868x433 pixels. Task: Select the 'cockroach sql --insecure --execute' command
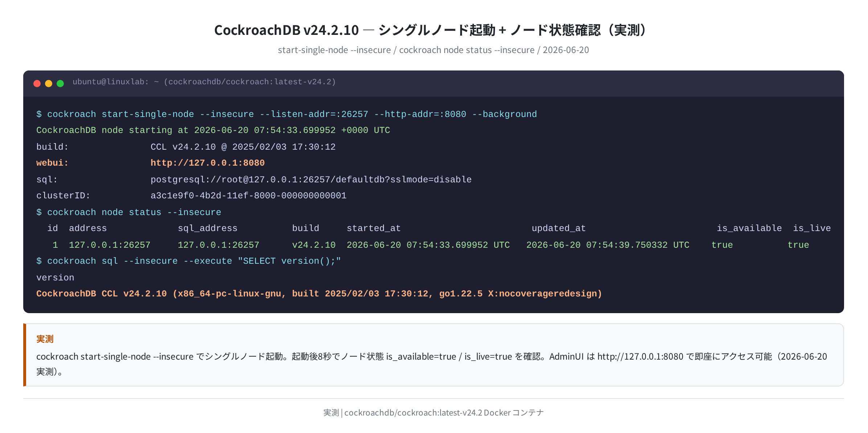pyautogui.click(x=189, y=261)
